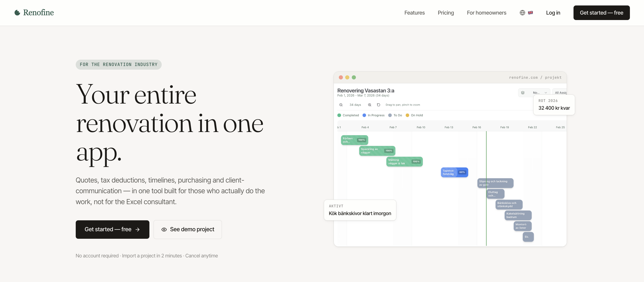Click the 34 days zoom label
This screenshot has width=644, height=282.
pyautogui.click(x=355, y=105)
